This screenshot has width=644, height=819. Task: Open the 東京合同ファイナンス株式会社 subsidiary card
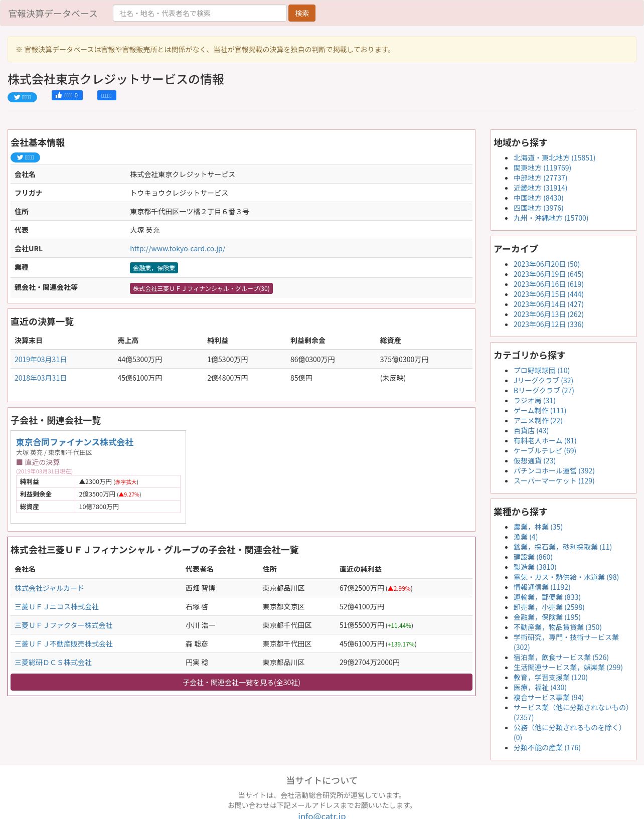(x=75, y=442)
